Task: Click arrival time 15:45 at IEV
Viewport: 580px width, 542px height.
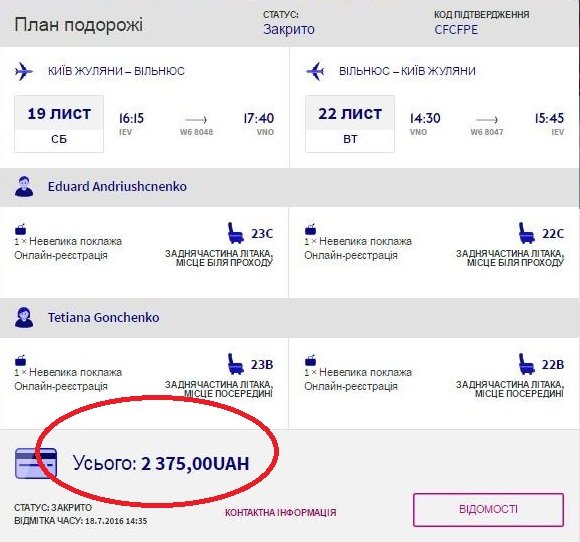Action: (x=549, y=118)
